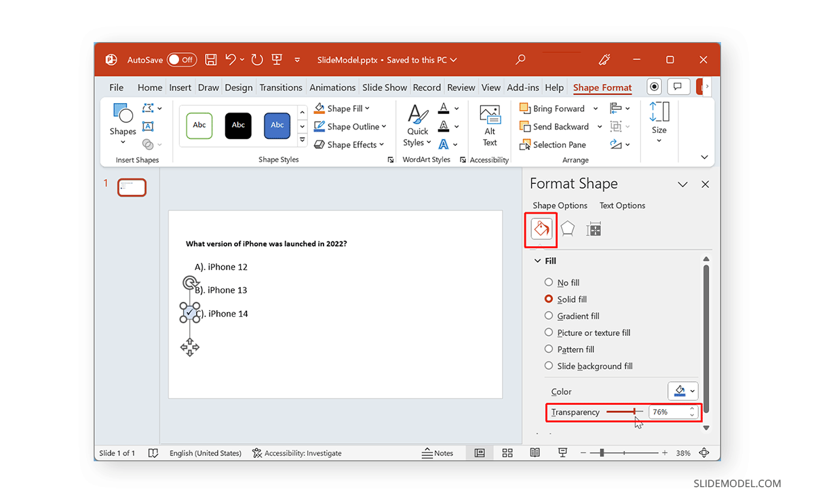Collapse the Fill section

click(538, 261)
